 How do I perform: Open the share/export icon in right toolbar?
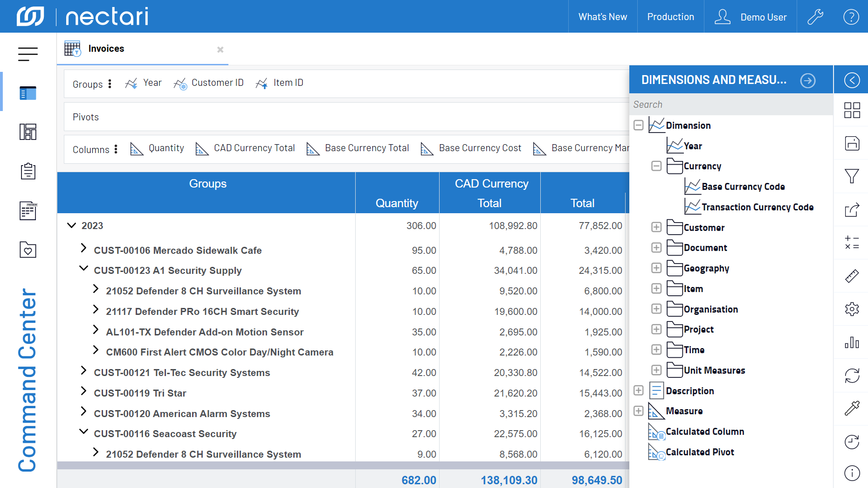tap(852, 210)
